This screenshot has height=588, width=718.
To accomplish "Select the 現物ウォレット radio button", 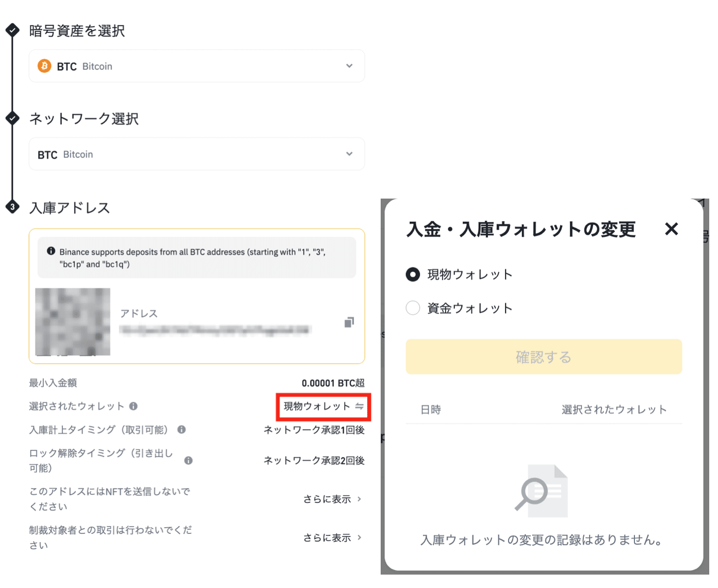I will tap(413, 274).
